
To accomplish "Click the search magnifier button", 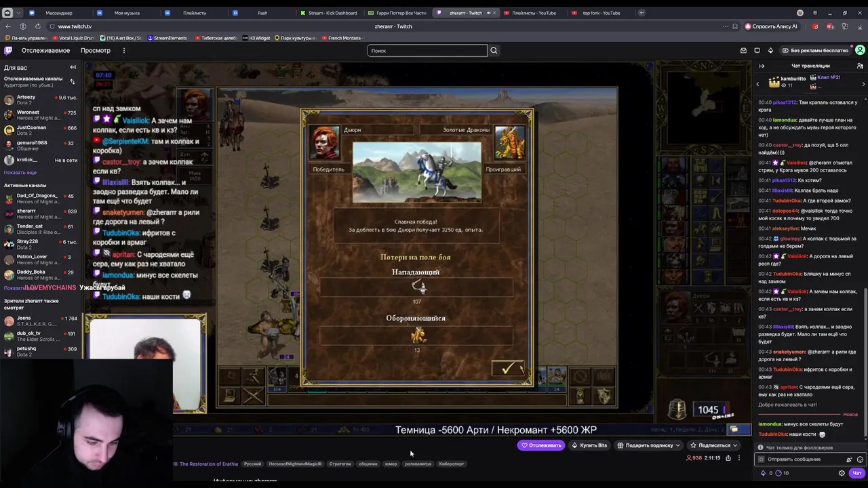I will [x=494, y=50].
